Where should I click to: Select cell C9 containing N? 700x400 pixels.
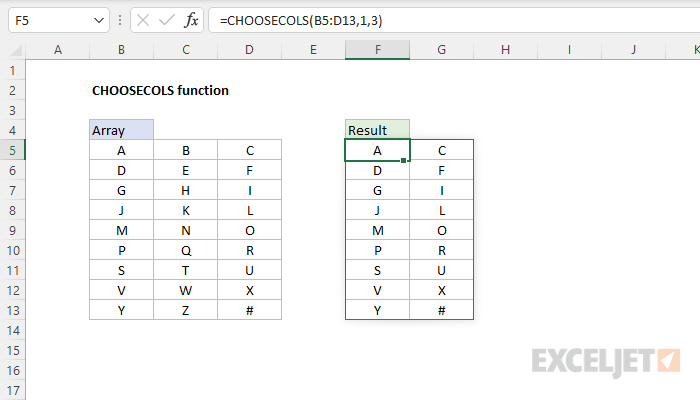click(x=186, y=230)
